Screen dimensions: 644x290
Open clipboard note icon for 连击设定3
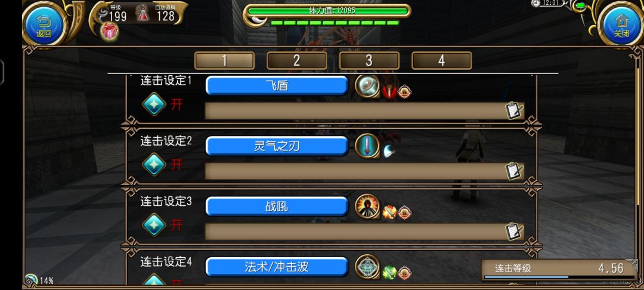(x=514, y=232)
